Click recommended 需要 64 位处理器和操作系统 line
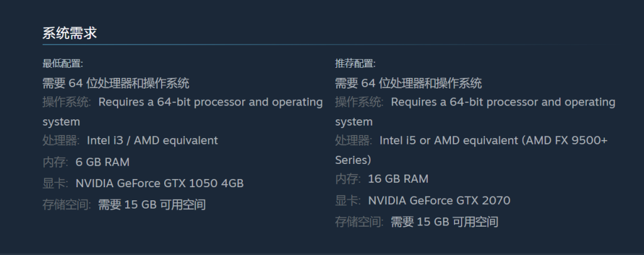 click(408, 84)
